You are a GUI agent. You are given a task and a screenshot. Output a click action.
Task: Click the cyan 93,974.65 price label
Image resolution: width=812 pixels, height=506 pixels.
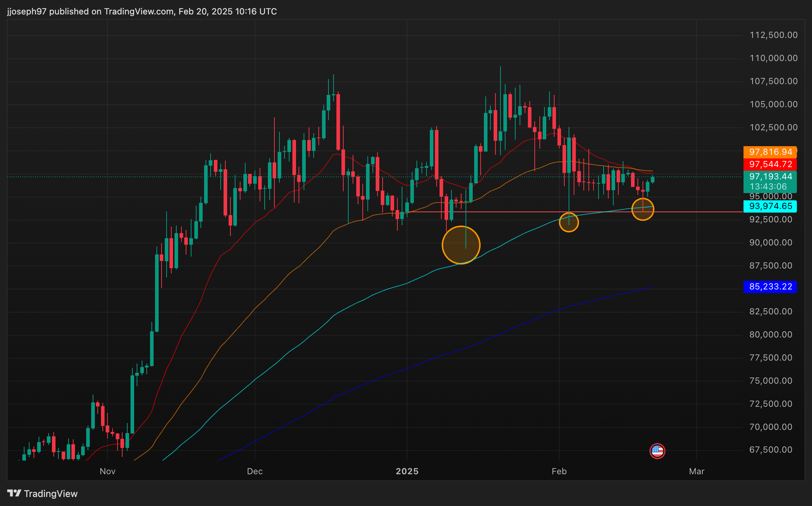(x=770, y=206)
